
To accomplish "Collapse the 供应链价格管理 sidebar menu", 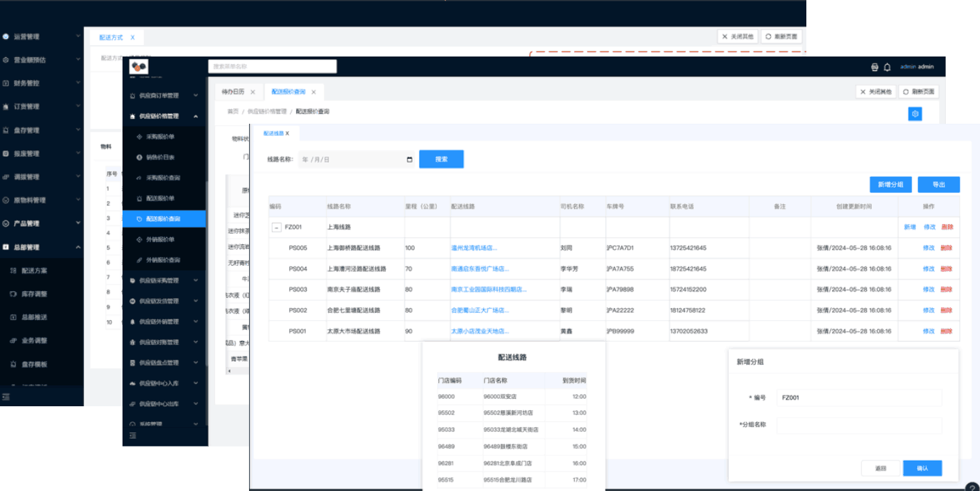I will click(x=196, y=116).
